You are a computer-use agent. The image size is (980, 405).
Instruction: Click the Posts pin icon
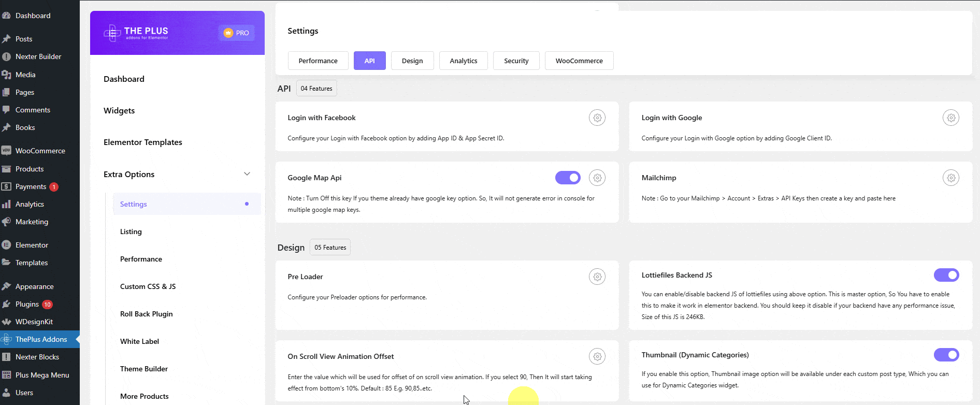click(6, 39)
